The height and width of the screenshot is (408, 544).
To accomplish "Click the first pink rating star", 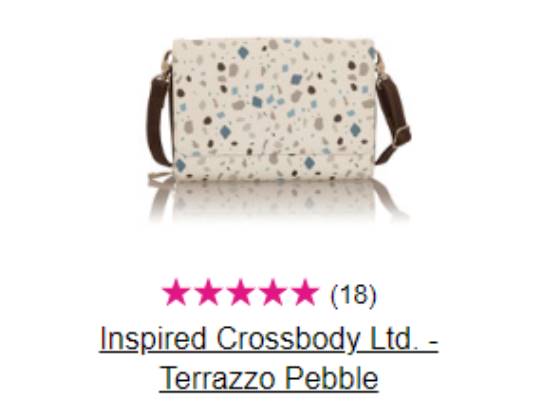I will [x=176, y=292].
